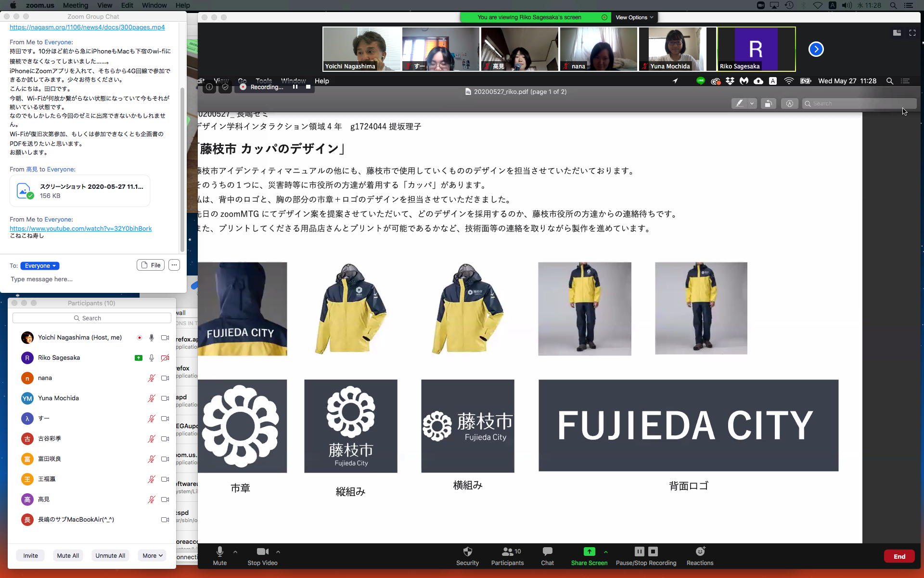The image size is (924, 578).
Task: Open the Window menu in menu bar
Action: coord(154,5)
